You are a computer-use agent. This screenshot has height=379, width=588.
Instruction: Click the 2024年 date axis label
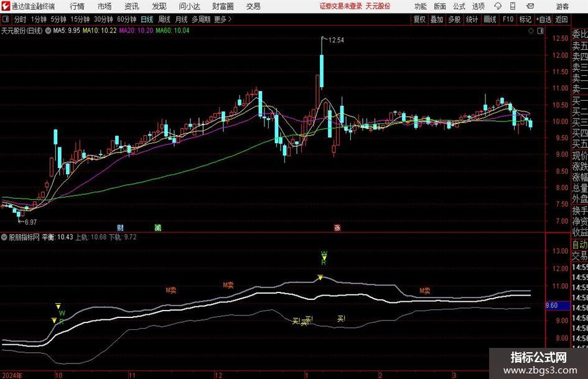coord(12,375)
